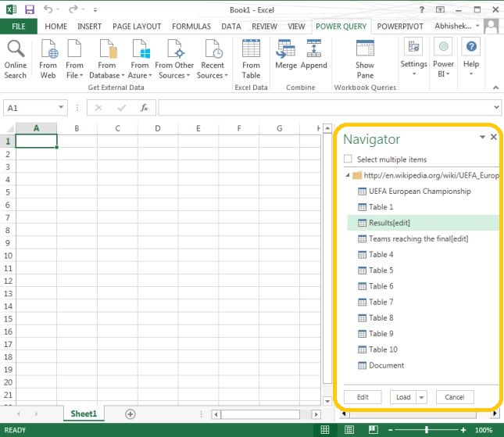Collapse the Wikipedia URL folder node

347,176
